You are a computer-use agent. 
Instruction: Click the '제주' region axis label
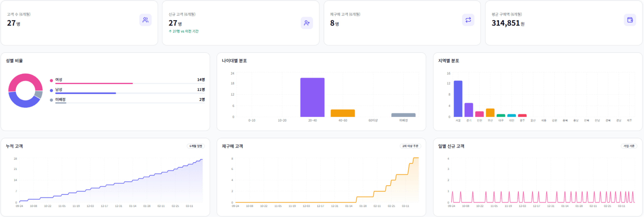(x=629, y=120)
